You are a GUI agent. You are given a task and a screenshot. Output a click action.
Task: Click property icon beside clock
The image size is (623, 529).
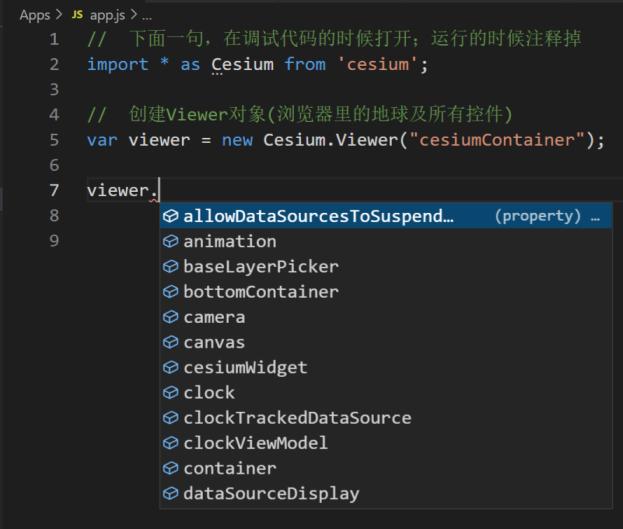coord(171,393)
